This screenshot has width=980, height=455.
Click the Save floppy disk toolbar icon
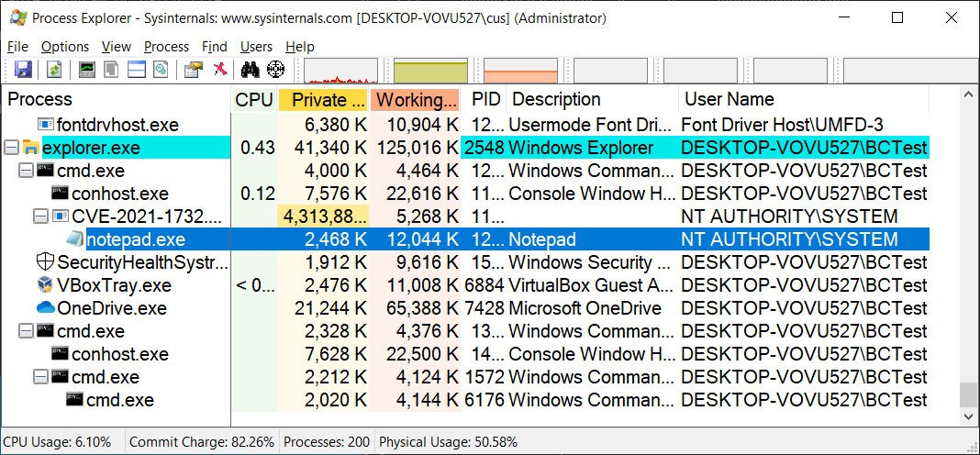(23, 70)
